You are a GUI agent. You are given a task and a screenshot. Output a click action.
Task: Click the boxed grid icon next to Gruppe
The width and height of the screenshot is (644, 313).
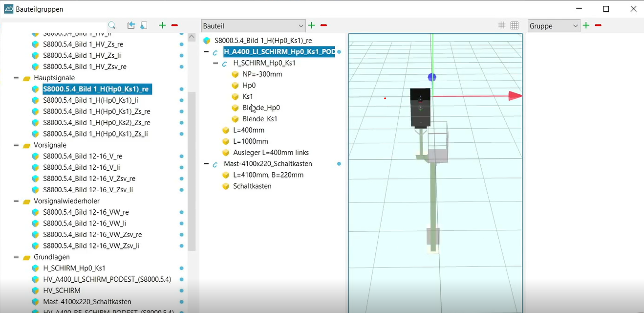515,25
